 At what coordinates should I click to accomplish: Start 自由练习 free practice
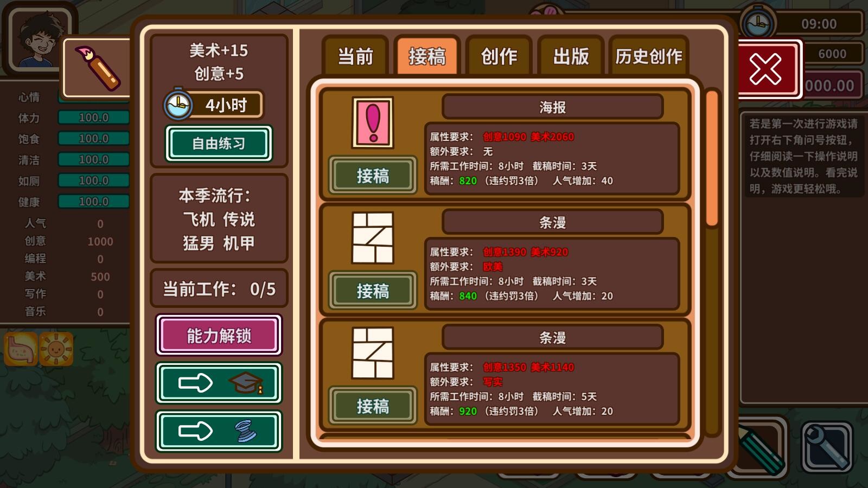[x=219, y=144]
